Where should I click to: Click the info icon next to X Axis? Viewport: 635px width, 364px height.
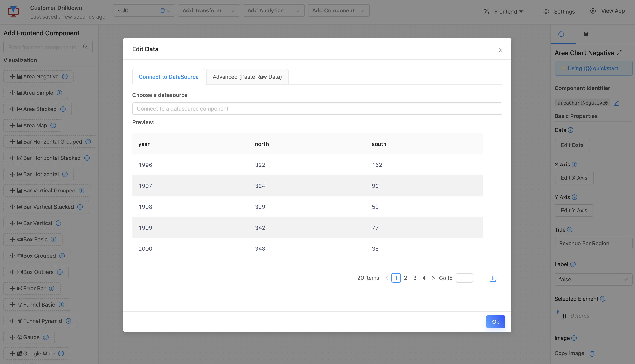coord(574,165)
